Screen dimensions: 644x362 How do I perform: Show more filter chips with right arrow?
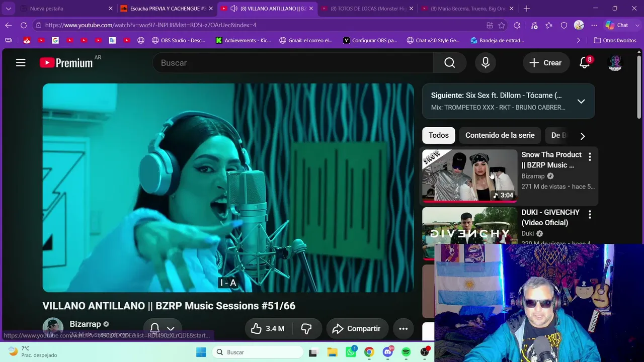click(x=583, y=136)
